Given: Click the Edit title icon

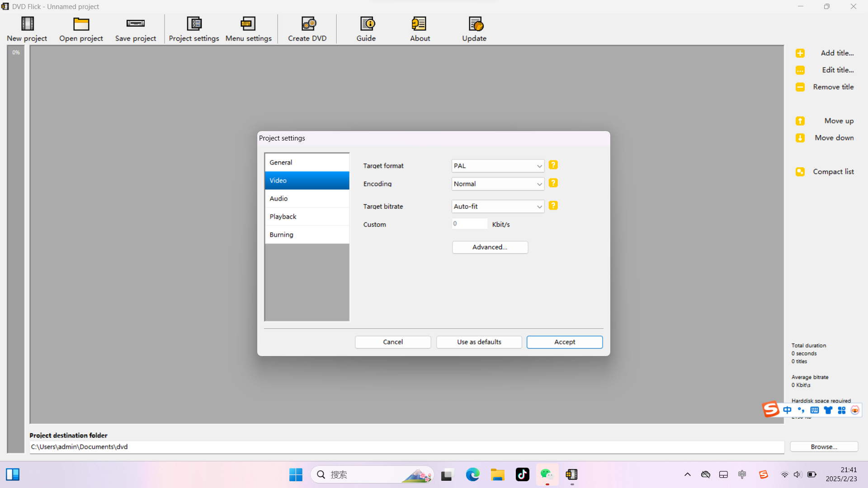Looking at the screenshot, I should click(800, 70).
